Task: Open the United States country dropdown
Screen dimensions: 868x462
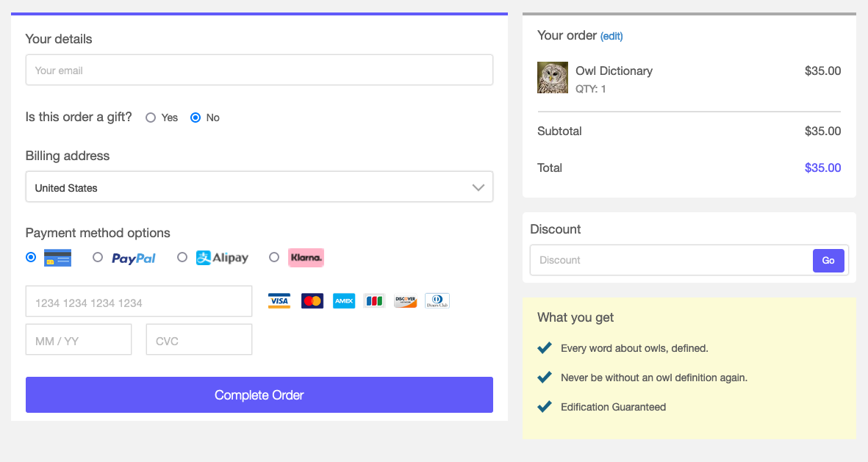Action: (x=259, y=187)
